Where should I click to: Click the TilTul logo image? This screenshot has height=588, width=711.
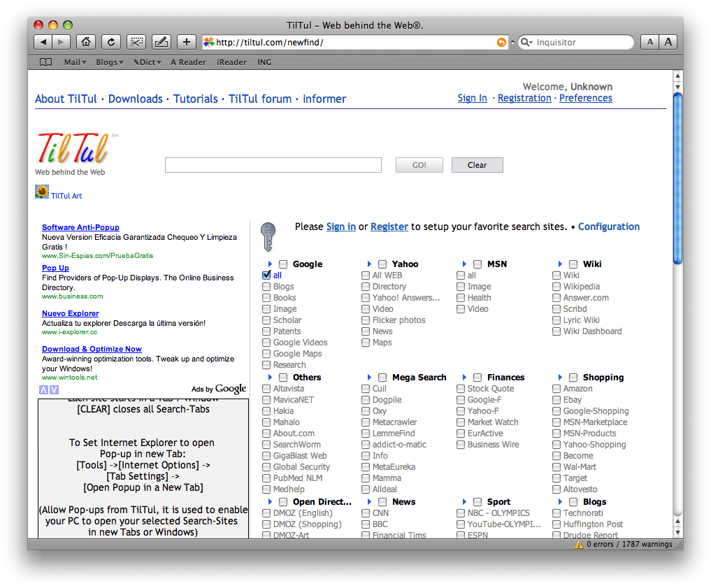[73, 148]
